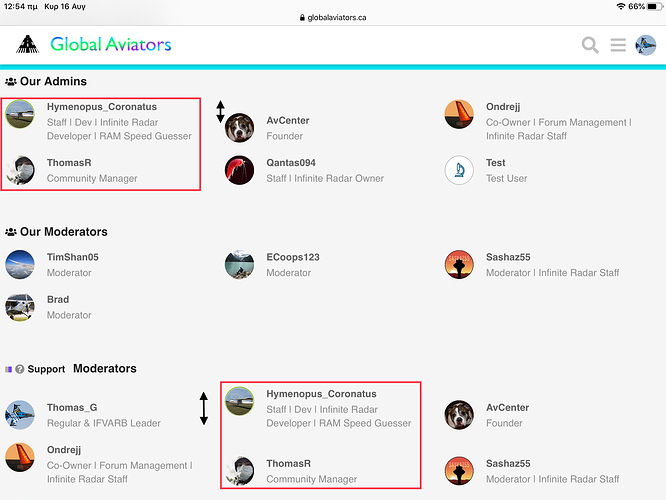
Task: Click the Global Aviators site title
Action: click(x=111, y=44)
